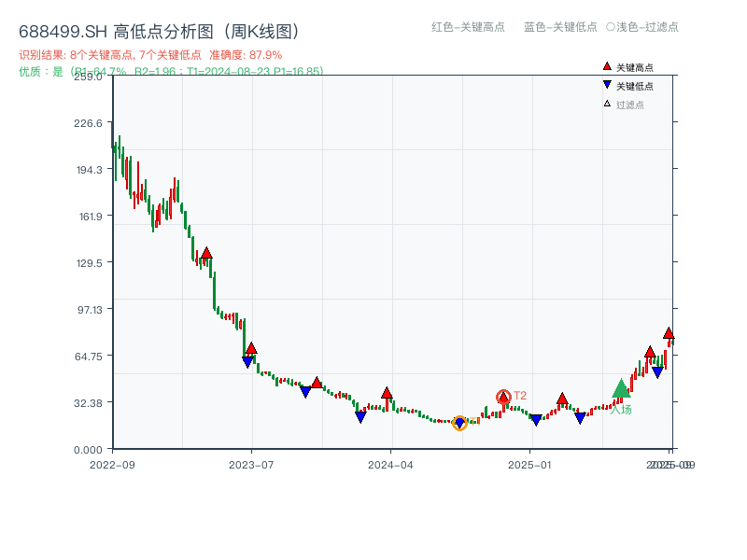Viewport: 747px width, 560px height.
Task: Select the blue key-low triangle before 2024-04
Action: click(x=361, y=417)
